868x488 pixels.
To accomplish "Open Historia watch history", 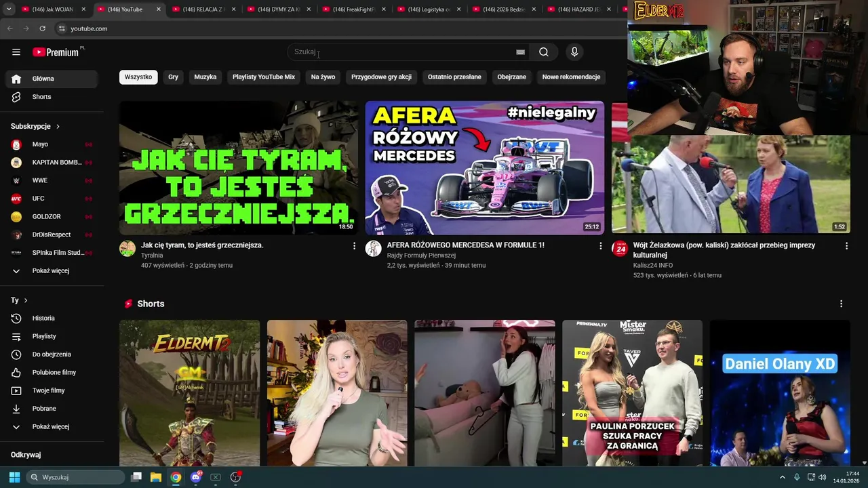I will [53, 318].
